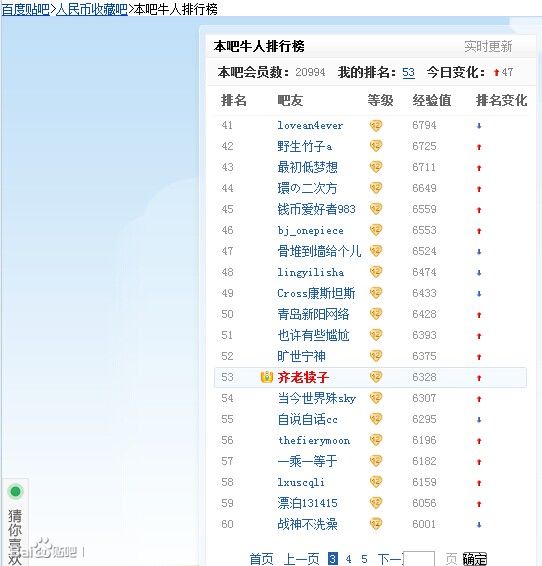This screenshot has width=542, height=566.
Task: Go to page 4 of rankings
Action: click(x=348, y=559)
